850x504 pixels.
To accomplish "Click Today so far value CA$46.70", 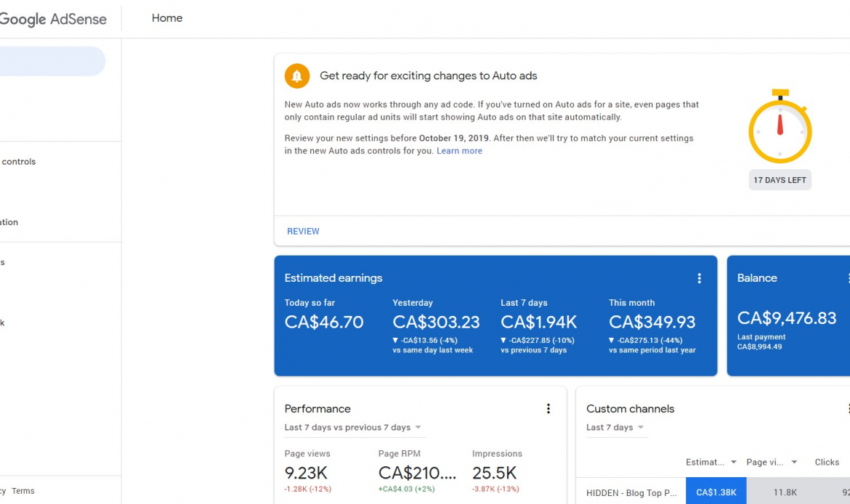I will 323,322.
